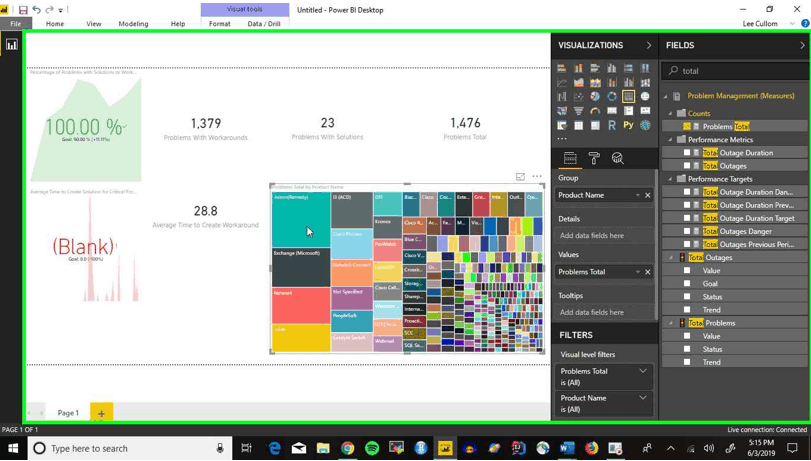Check Status under Total Problems KPI
This screenshot has width=811, height=461.
click(x=687, y=349)
